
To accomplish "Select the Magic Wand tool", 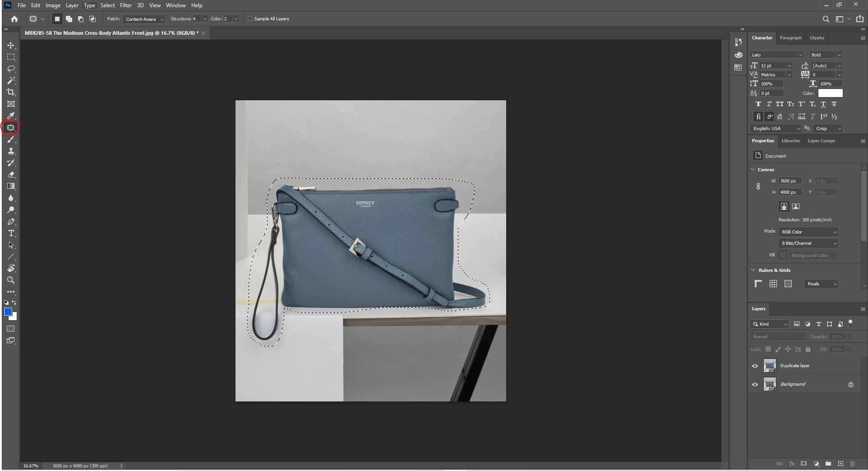I will [x=11, y=81].
